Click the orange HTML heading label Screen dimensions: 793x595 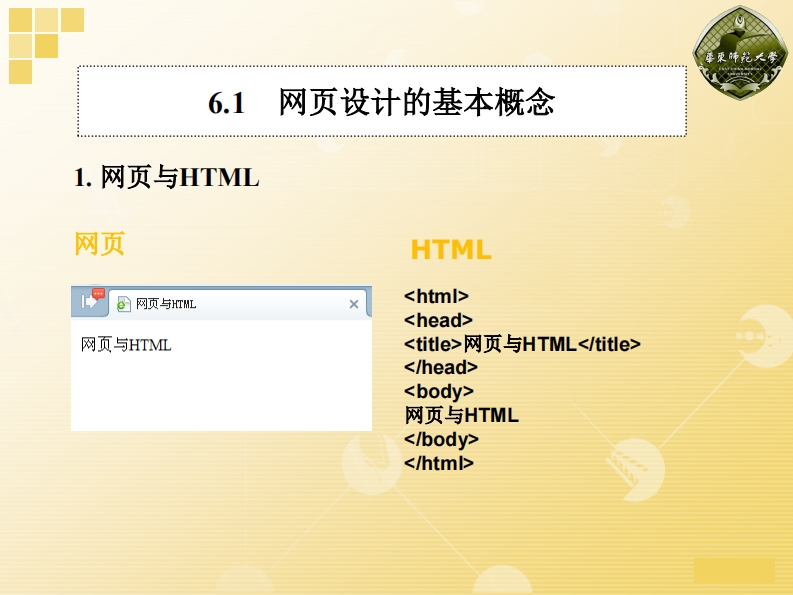click(x=451, y=250)
